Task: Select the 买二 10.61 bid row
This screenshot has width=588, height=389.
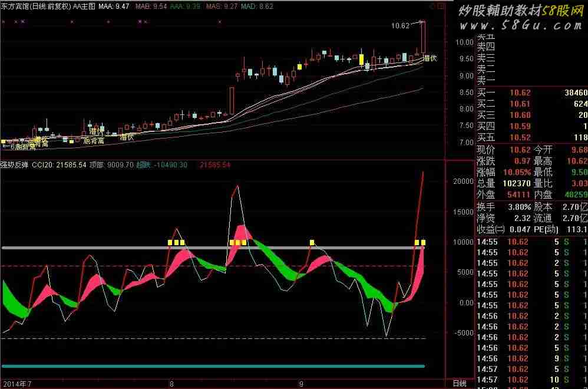Action: [532, 104]
